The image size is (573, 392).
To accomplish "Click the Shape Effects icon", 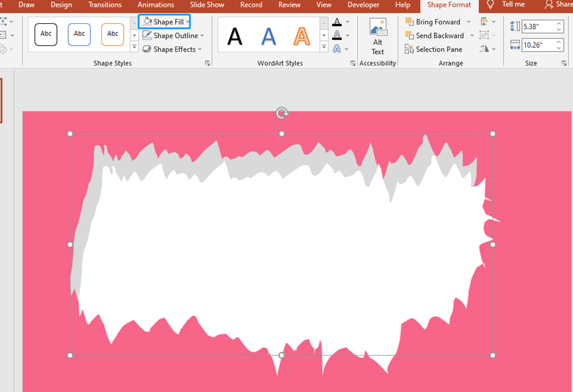I will (147, 49).
